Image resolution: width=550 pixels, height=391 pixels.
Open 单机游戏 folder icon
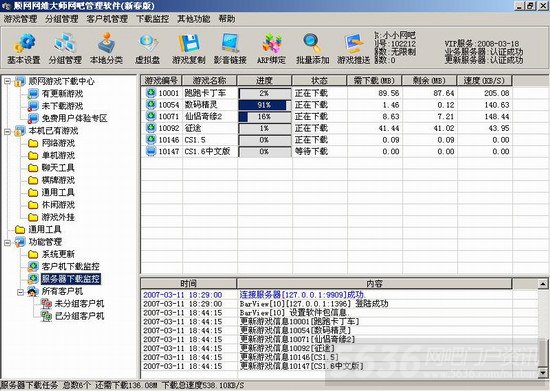tap(33, 155)
